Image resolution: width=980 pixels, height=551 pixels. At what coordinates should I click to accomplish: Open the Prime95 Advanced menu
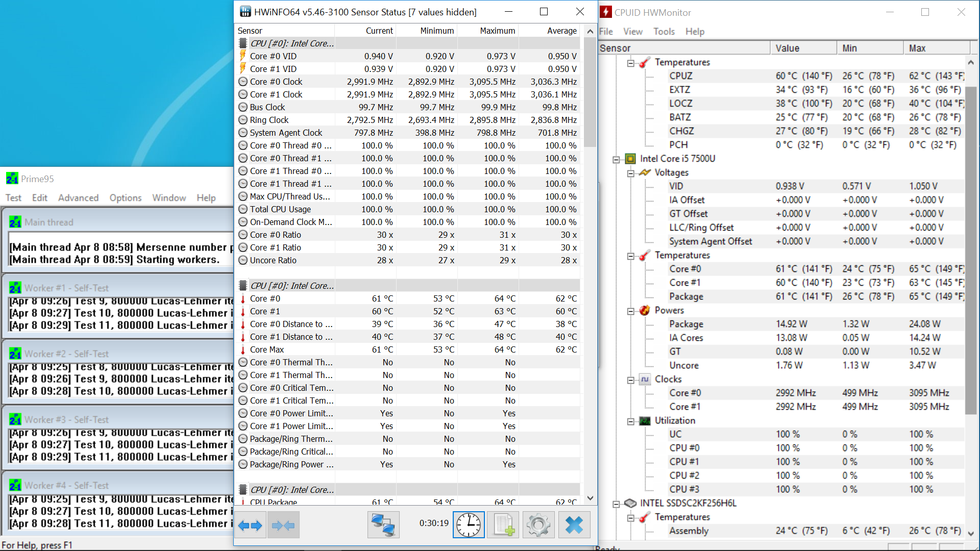78,197
